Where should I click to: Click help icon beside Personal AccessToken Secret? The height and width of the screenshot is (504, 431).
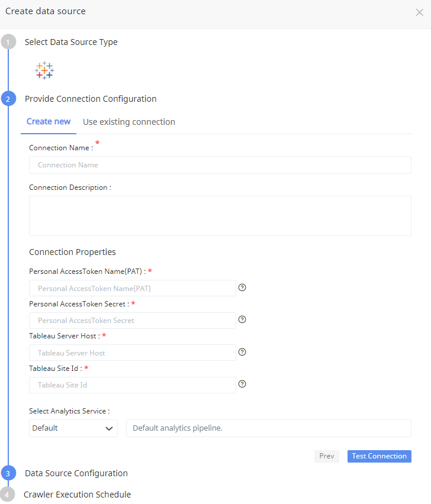[242, 319]
